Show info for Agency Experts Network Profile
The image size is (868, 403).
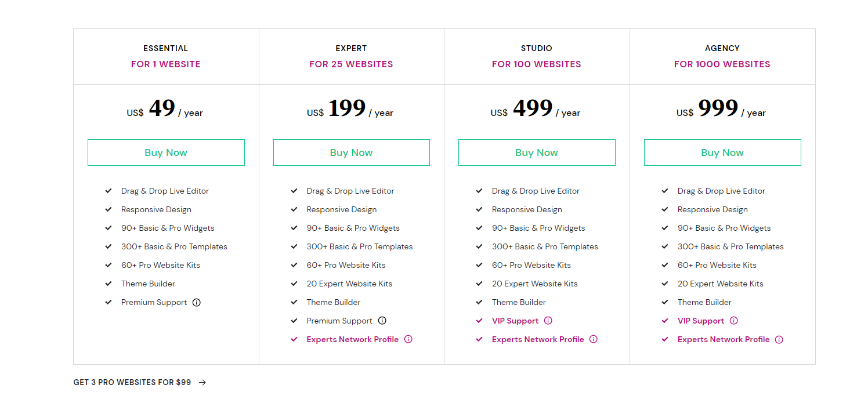tap(779, 339)
